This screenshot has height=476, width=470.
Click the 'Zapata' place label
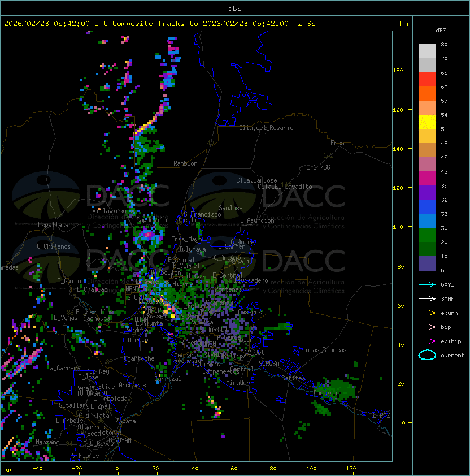(x=125, y=421)
